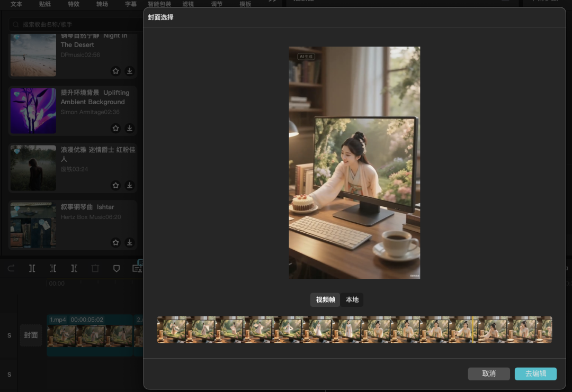Switch to the 本地 tab
This screenshot has height=392, width=572.
[352, 299]
